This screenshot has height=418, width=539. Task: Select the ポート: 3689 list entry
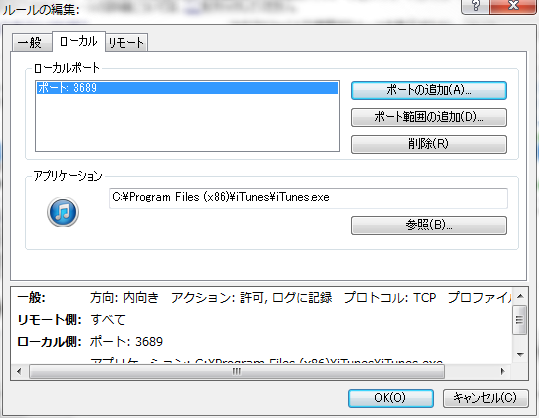[x=187, y=88]
